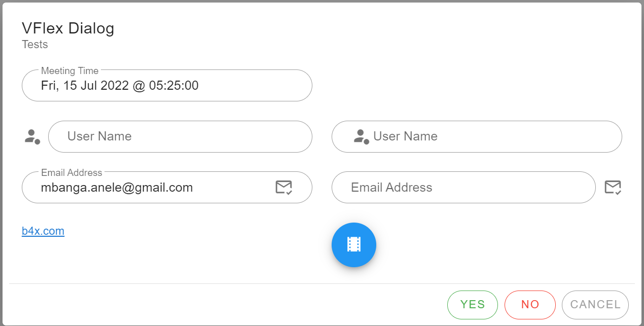Focus the empty Email Address input
The width and height of the screenshot is (644, 326).
(461, 188)
